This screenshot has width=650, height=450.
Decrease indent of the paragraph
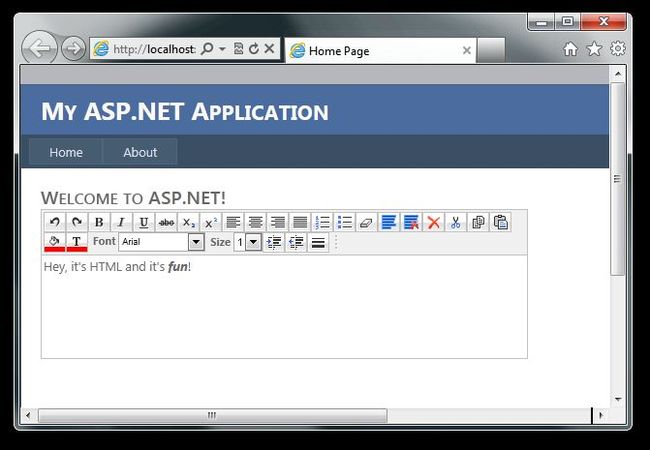click(296, 242)
